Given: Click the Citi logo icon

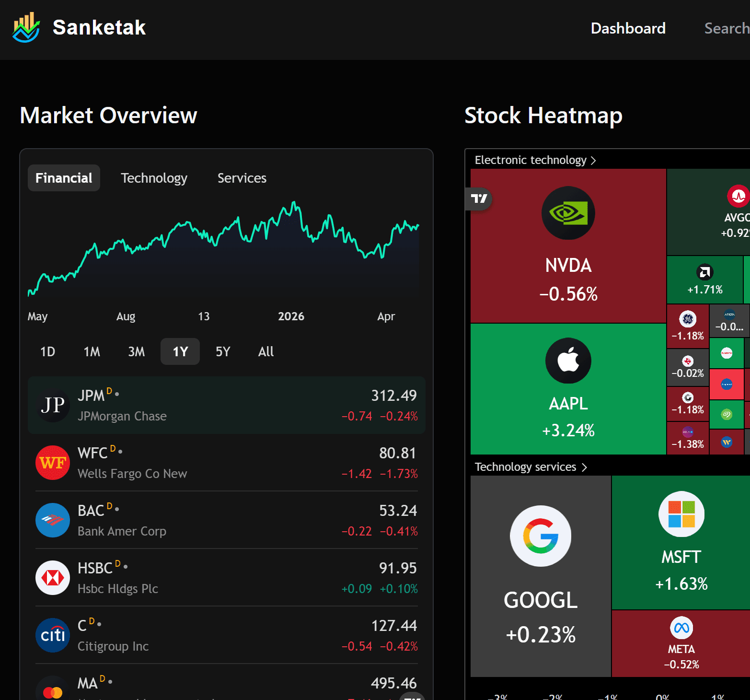Looking at the screenshot, I should [53, 635].
